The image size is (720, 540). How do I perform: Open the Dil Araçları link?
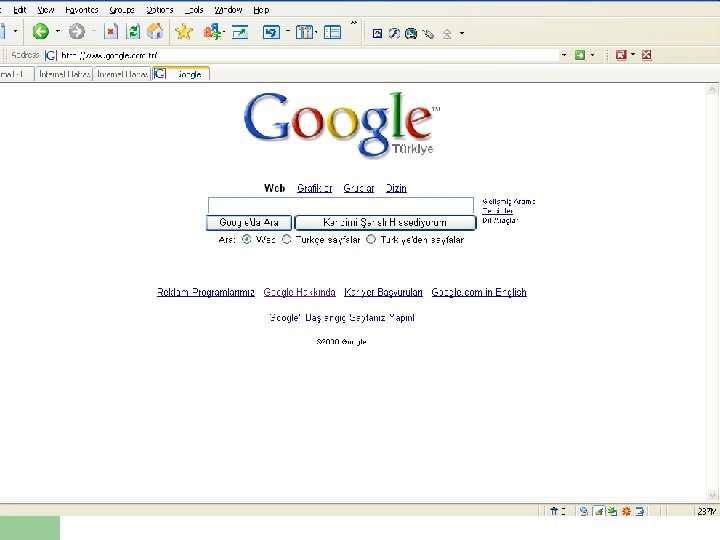pyautogui.click(x=500, y=220)
